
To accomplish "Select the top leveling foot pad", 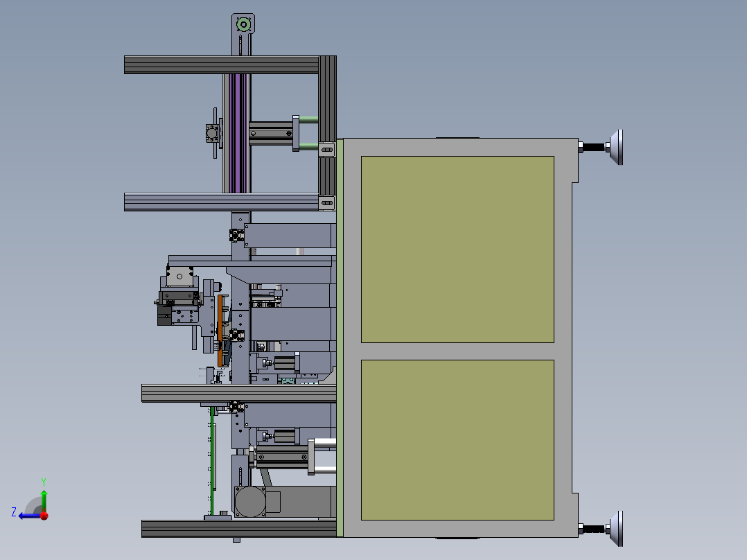I will (x=616, y=147).
